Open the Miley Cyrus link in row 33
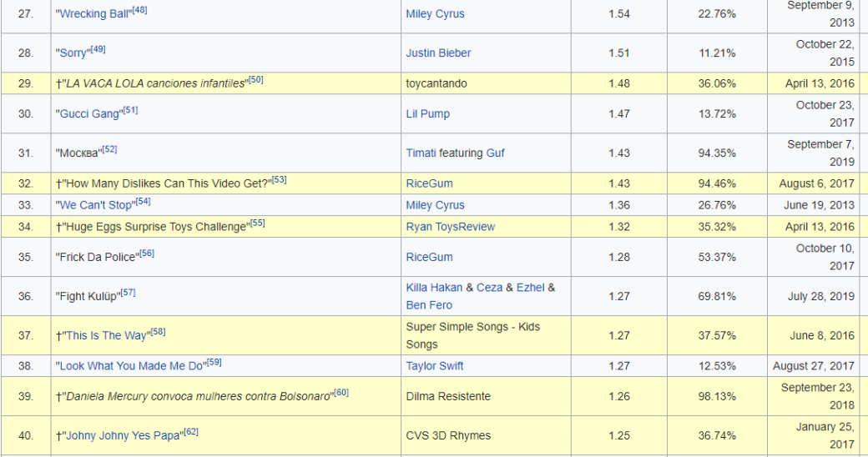Image resolution: width=868 pixels, height=457 pixels. (435, 205)
